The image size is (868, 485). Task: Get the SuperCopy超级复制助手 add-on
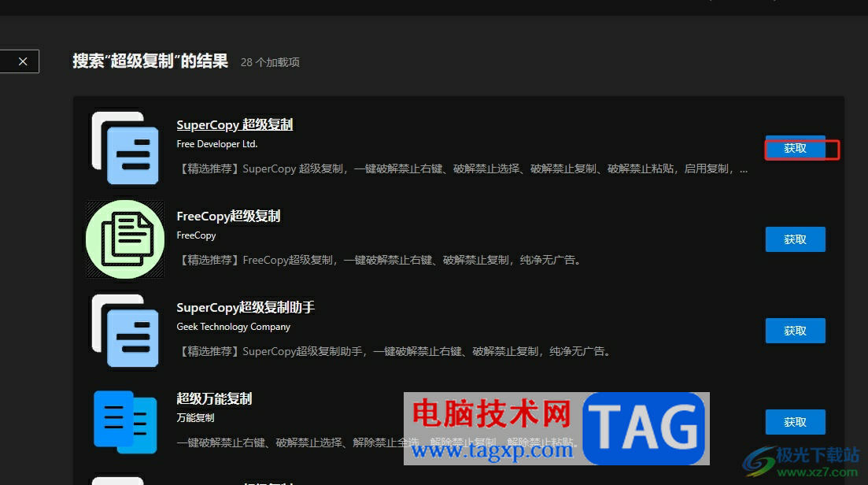[795, 331]
